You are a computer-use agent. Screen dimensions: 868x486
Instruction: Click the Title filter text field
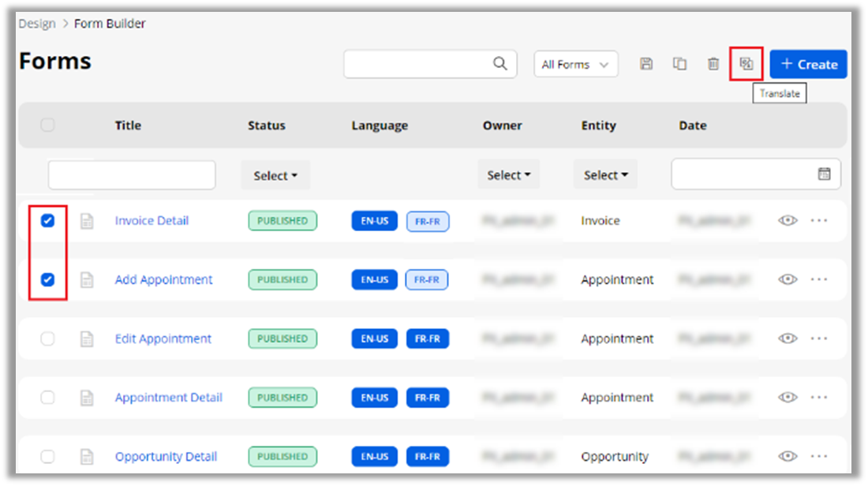click(132, 175)
